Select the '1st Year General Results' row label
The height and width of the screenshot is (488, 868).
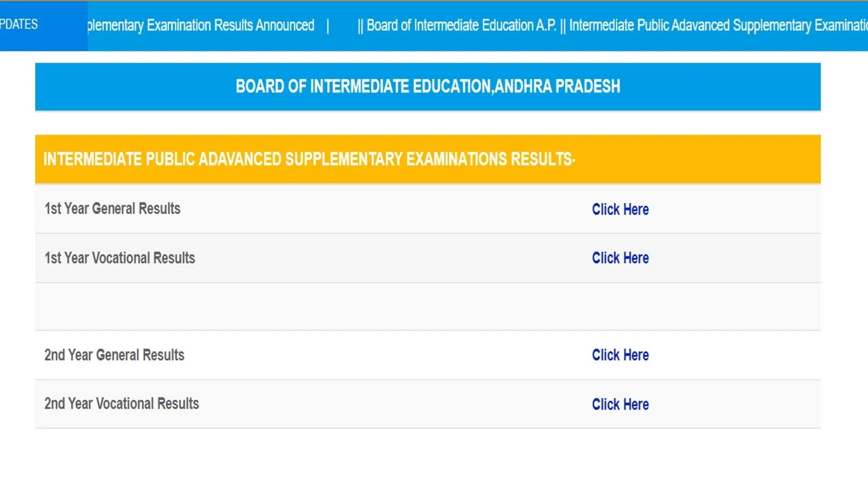[x=112, y=209]
